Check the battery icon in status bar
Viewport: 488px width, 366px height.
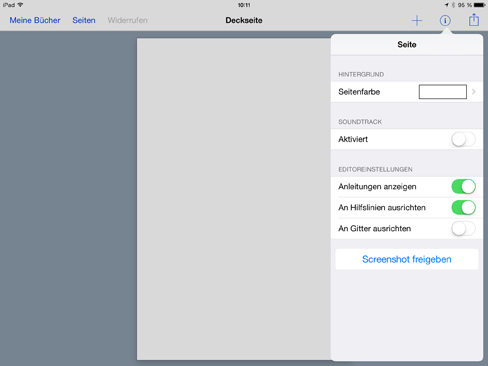(480, 5)
